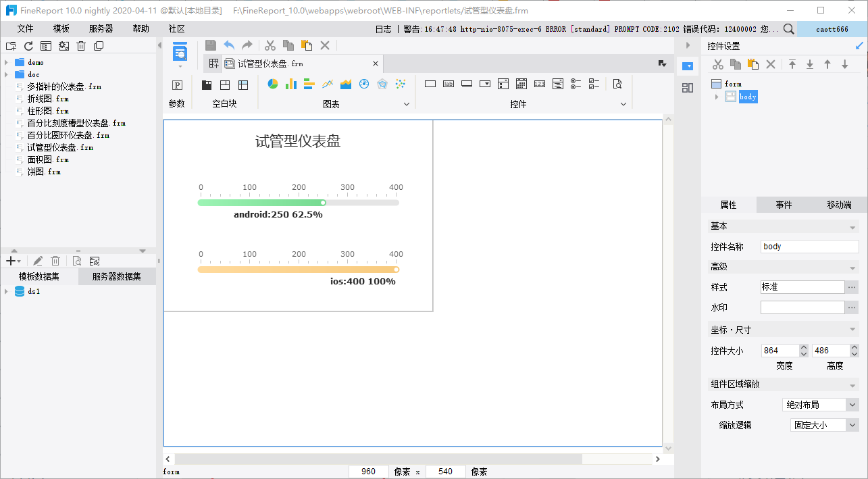The height and width of the screenshot is (479, 868).
Task: Expand the body node in widget tree
Action: pos(717,97)
